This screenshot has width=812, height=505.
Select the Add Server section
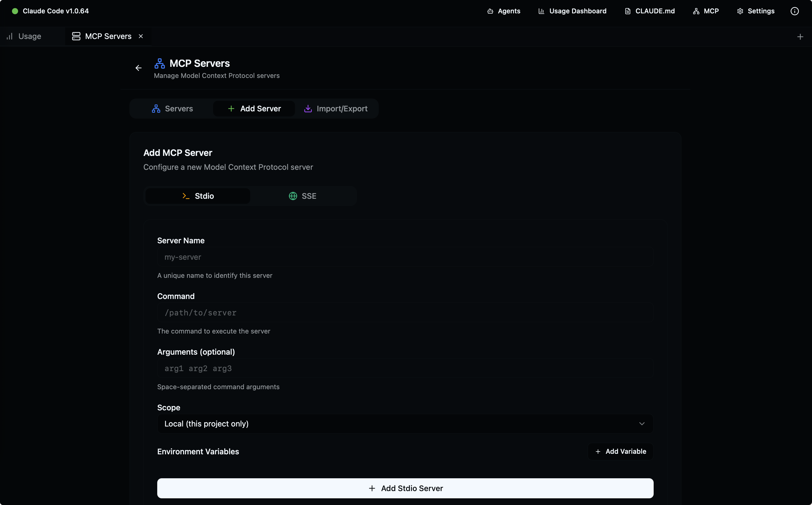[x=254, y=109]
